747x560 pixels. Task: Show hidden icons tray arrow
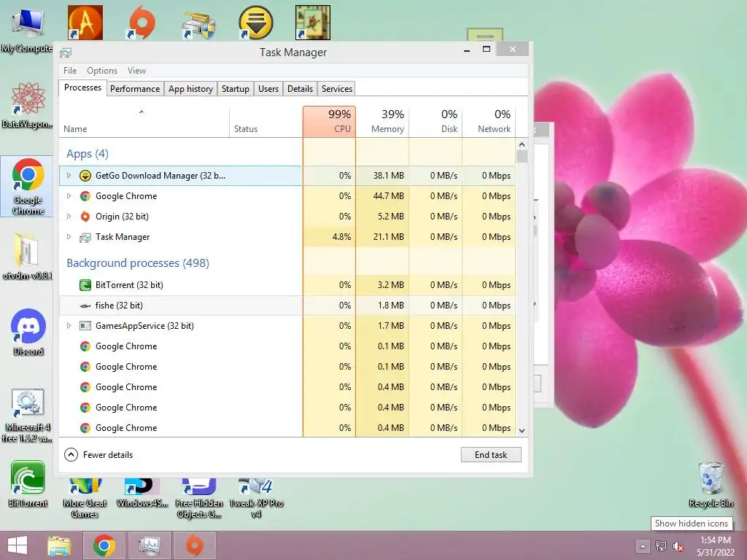(x=643, y=546)
